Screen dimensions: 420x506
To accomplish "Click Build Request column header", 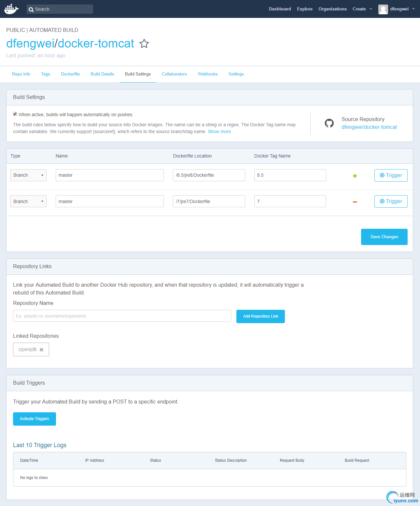I will (357, 460).
